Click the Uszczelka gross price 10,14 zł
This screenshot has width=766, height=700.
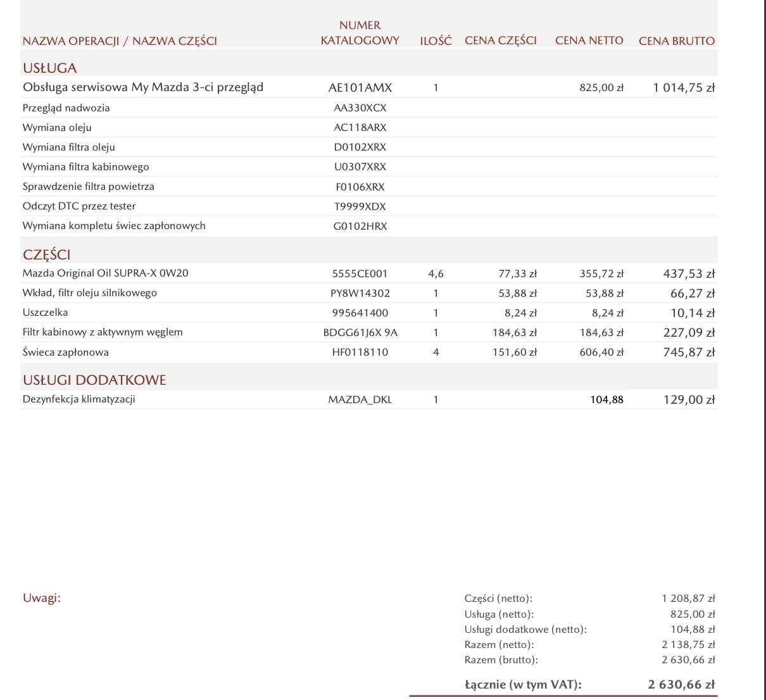pyautogui.click(x=692, y=313)
